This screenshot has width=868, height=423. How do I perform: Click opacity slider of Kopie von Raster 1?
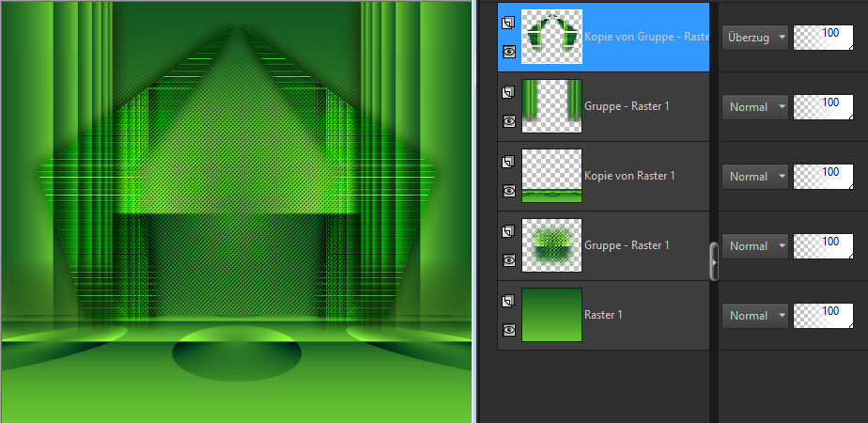coord(823,177)
